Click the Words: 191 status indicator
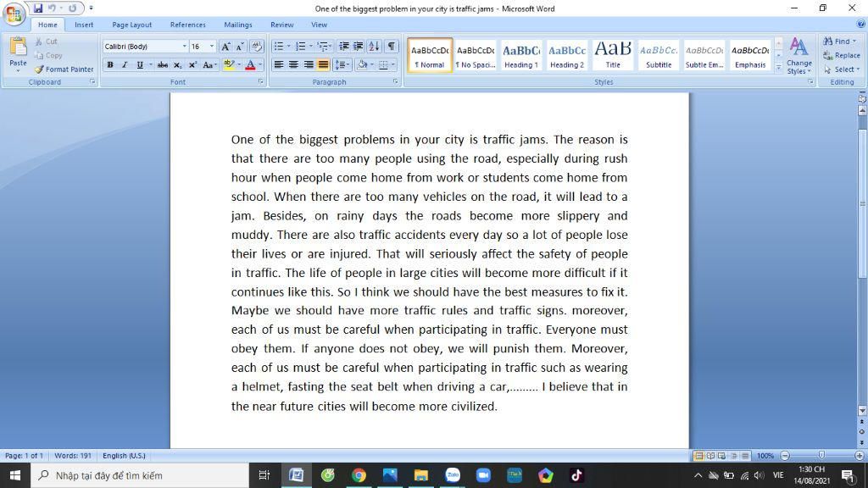 [x=73, y=456]
